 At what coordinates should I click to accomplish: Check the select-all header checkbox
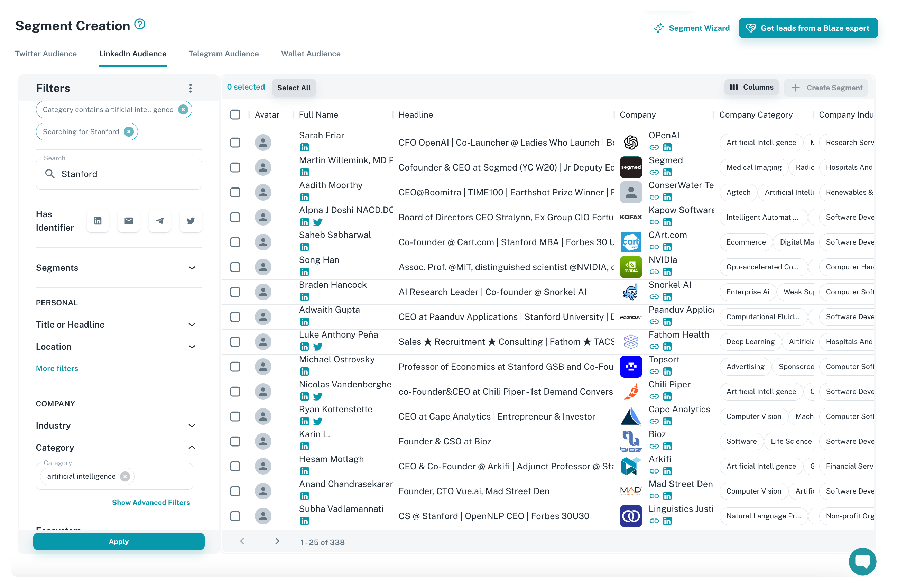pyautogui.click(x=235, y=114)
